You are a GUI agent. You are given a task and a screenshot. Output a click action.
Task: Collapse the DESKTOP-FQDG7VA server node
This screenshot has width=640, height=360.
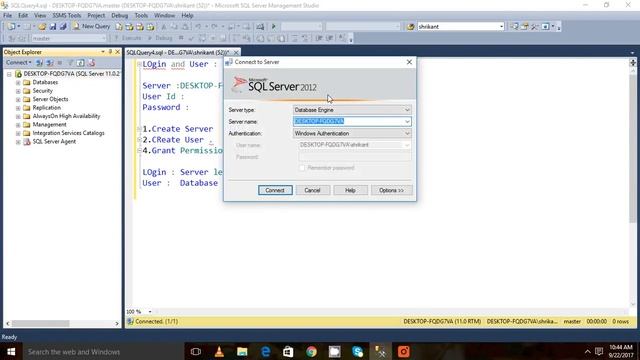(x=9, y=74)
